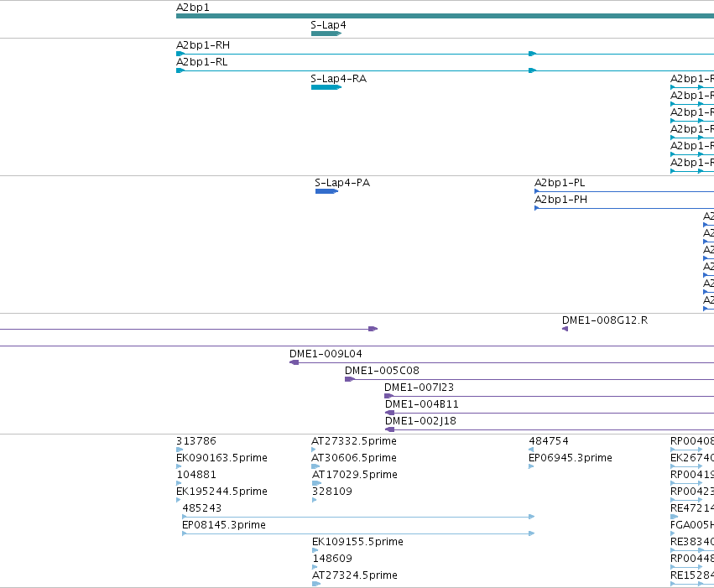Click the DME1-009L04 clone arrowhead

pos(294,362)
